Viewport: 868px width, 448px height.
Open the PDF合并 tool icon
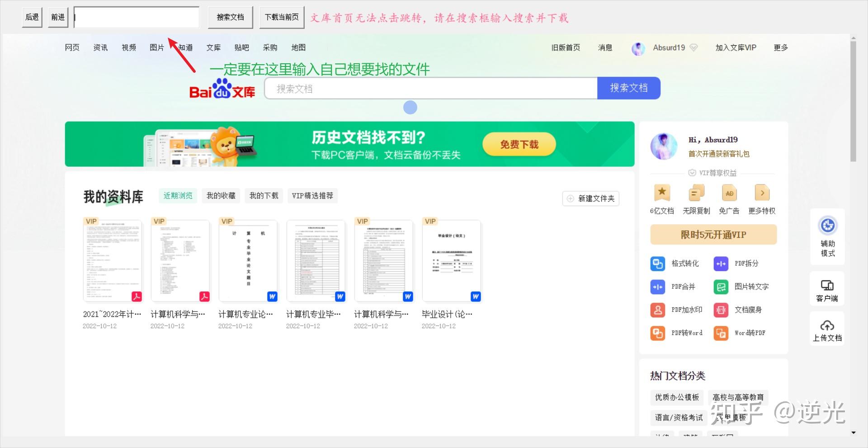pyautogui.click(x=657, y=287)
